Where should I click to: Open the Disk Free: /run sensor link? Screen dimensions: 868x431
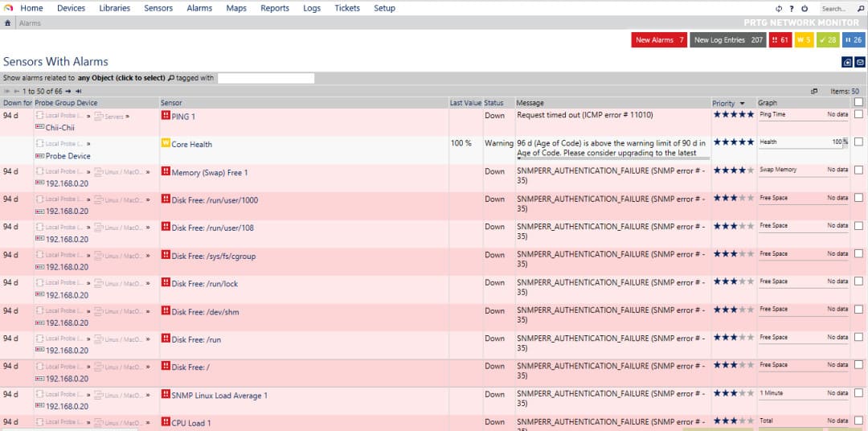coord(196,339)
